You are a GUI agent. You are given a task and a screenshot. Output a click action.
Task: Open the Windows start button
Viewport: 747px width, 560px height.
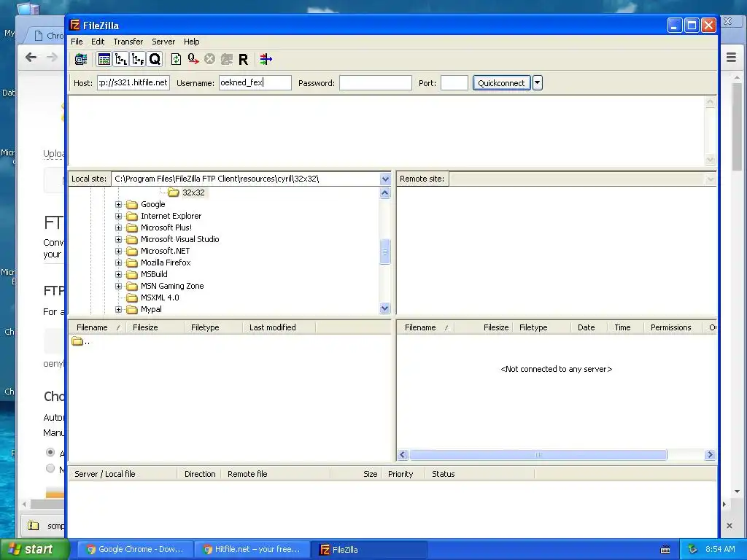34,550
